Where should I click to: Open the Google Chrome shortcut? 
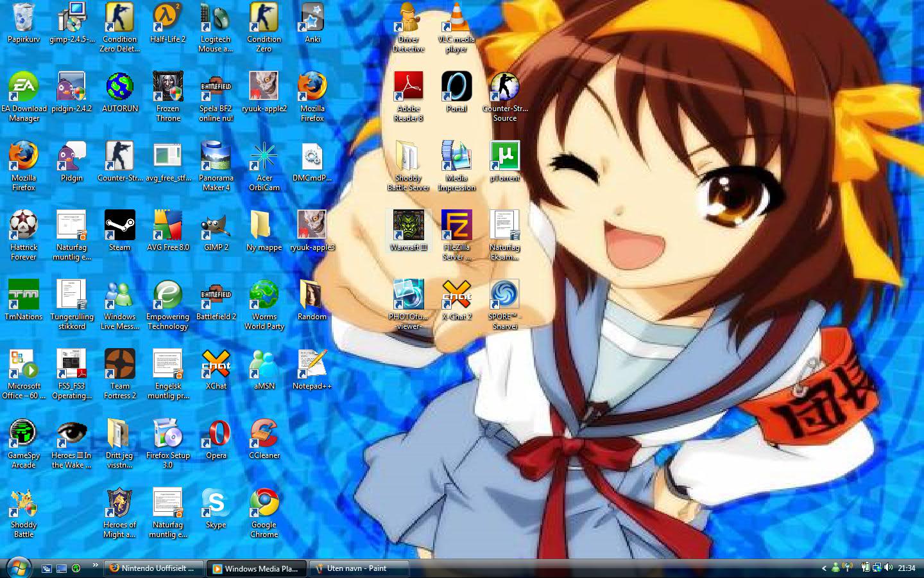(x=264, y=504)
